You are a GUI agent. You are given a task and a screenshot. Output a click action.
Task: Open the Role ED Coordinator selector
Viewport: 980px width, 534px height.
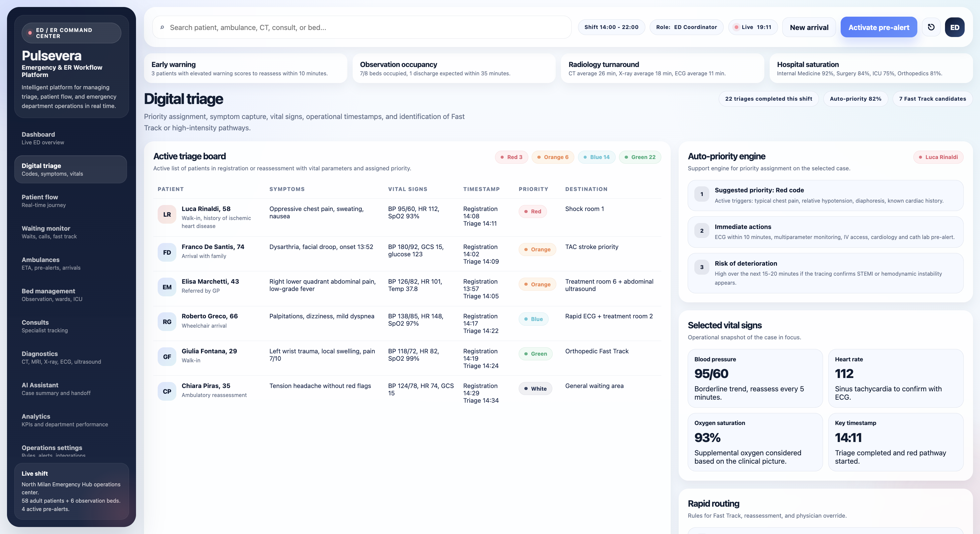(x=686, y=27)
